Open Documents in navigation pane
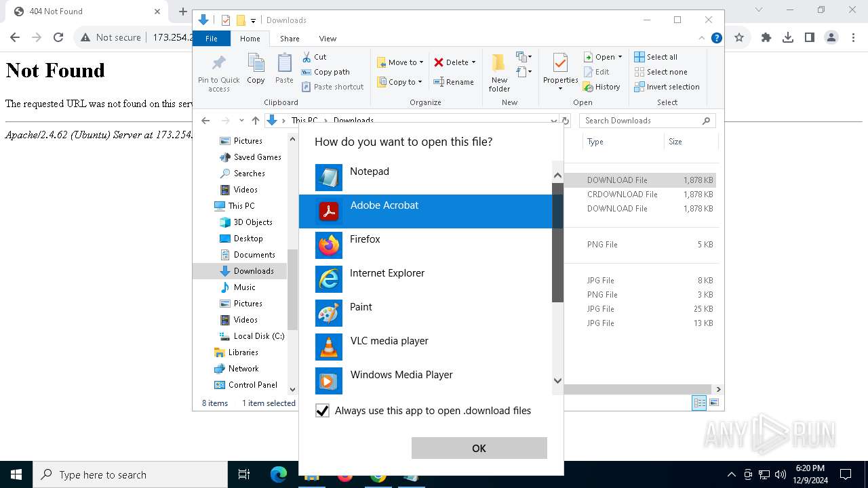The height and width of the screenshot is (488, 868). (248, 255)
